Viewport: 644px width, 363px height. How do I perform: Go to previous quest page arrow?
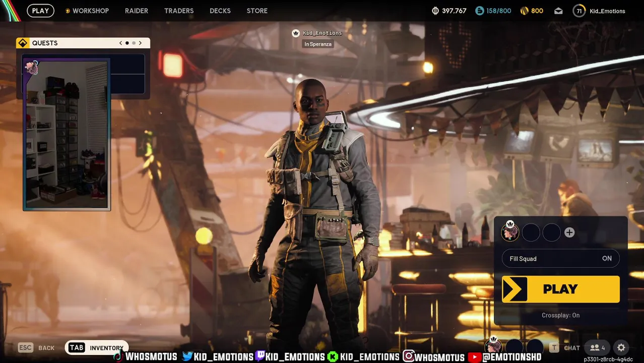[120, 43]
